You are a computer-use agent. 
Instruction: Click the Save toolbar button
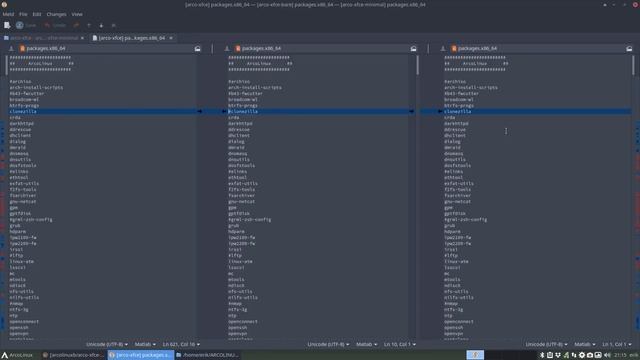pos(26,25)
